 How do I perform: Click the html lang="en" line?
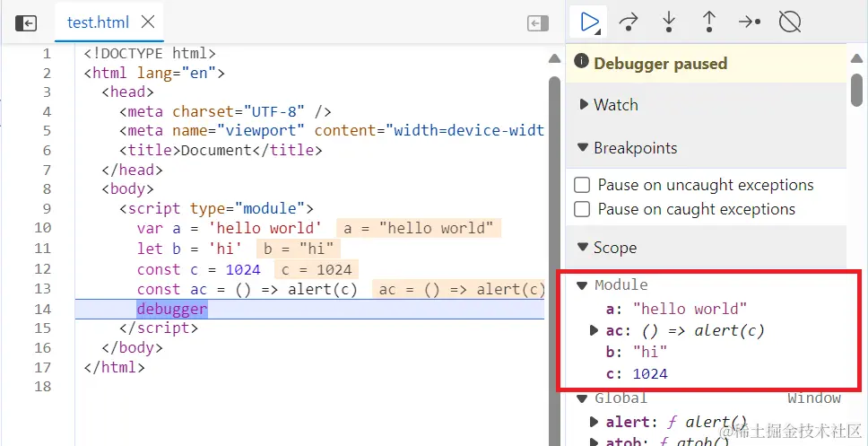tap(154, 73)
